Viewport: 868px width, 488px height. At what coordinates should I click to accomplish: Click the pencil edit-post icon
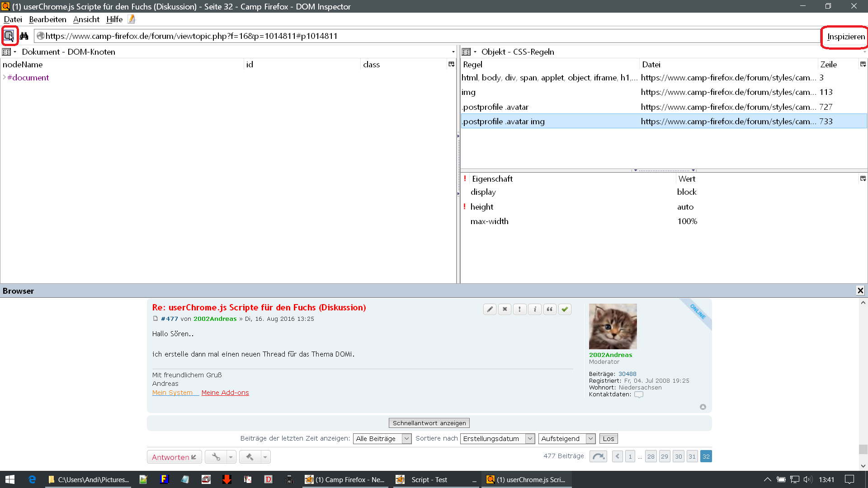point(490,310)
